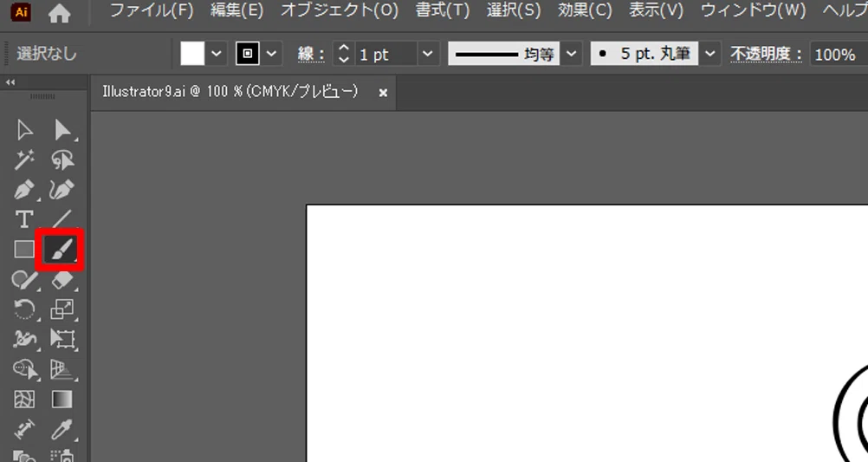Viewport: 868px width, 462px height.
Task: Open the 不透明度 opacity panel link
Action: 767,55
